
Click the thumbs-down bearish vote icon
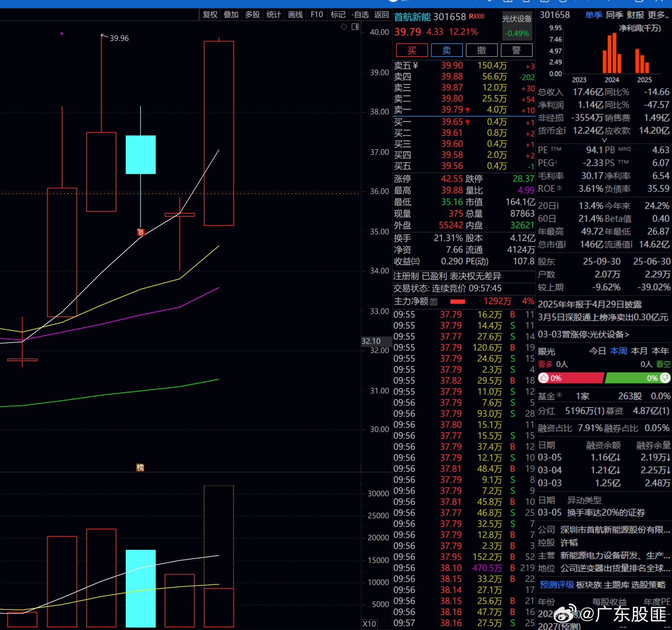pyautogui.click(x=665, y=378)
